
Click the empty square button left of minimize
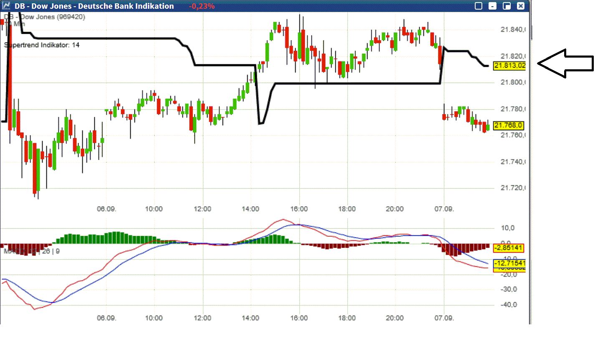[479, 6]
